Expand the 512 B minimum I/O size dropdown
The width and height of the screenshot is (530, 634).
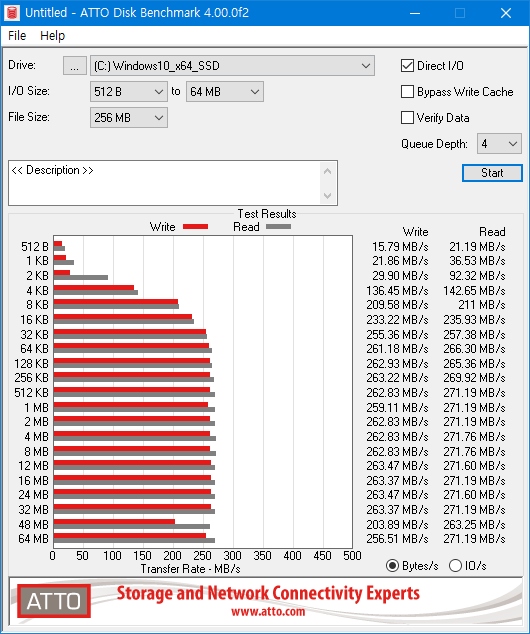pos(129,92)
